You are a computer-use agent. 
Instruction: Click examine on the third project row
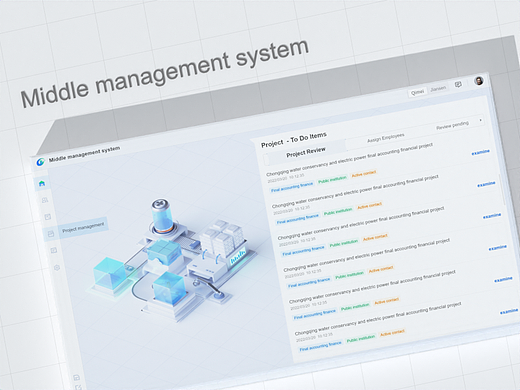[x=492, y=216]
